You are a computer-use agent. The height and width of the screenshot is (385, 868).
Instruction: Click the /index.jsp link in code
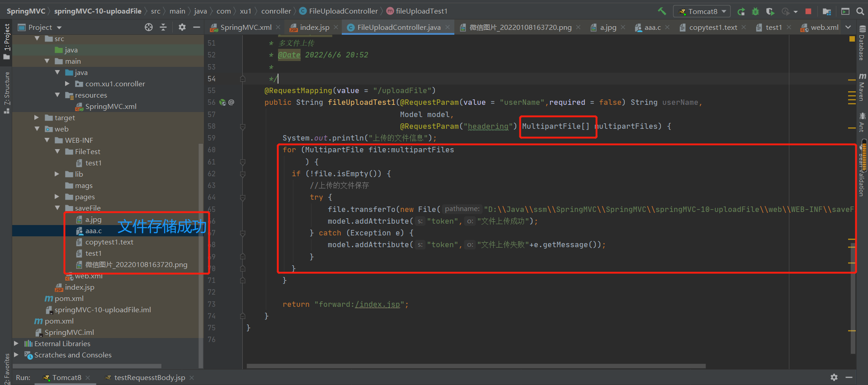point(377,305)
